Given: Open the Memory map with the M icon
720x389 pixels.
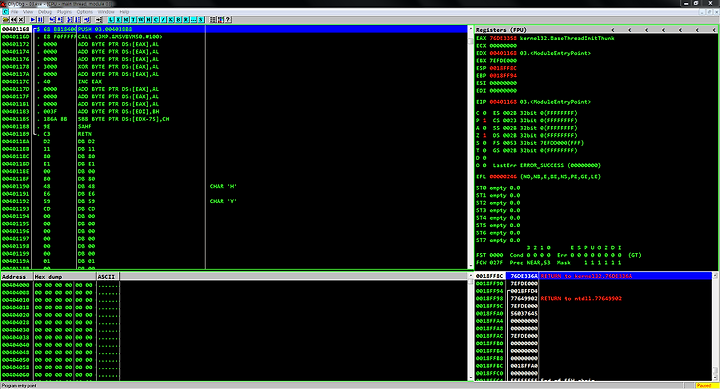Looking at the screenshot, I should (x=126, y=20).
